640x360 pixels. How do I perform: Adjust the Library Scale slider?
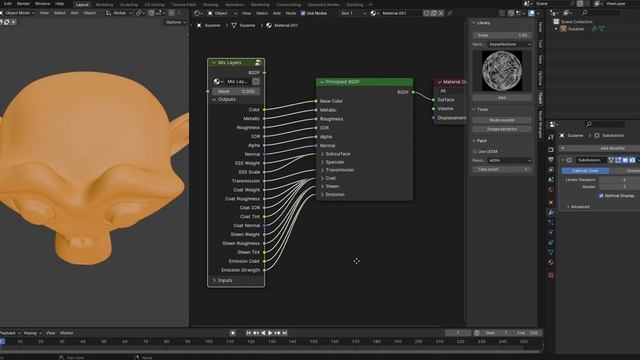click(502, 35)
